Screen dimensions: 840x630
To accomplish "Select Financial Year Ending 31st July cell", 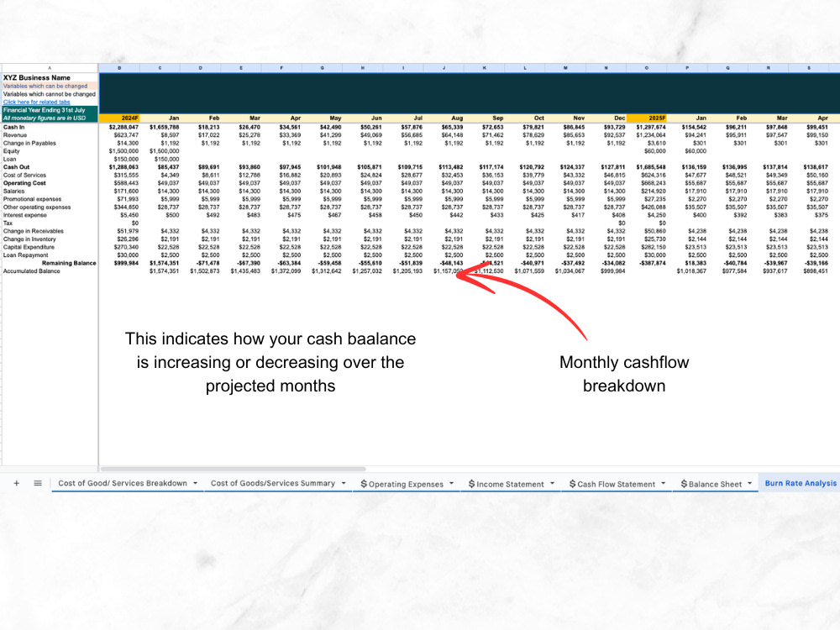I will [50, 110].
